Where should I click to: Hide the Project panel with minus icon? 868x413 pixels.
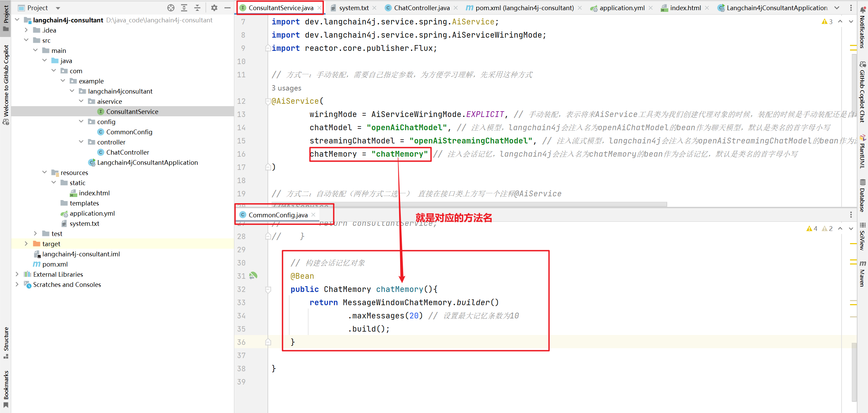(228, 8)
